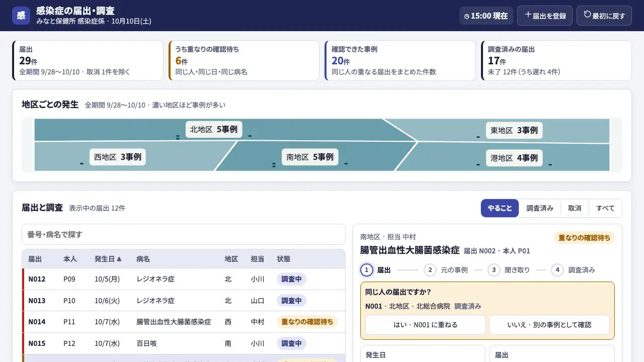Screen dimensions: 644x362
Task: Open row N014 in the list
Action: (184, 322)
